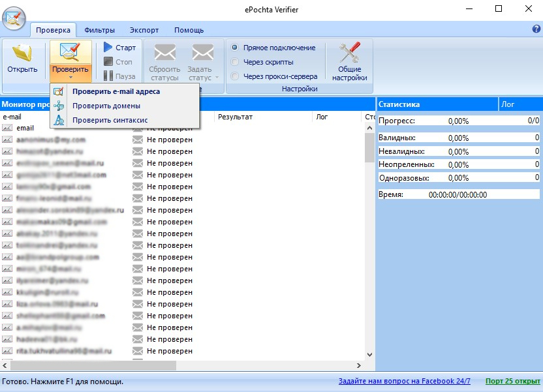Click the Задать статус envelope icon

point(202,53)
